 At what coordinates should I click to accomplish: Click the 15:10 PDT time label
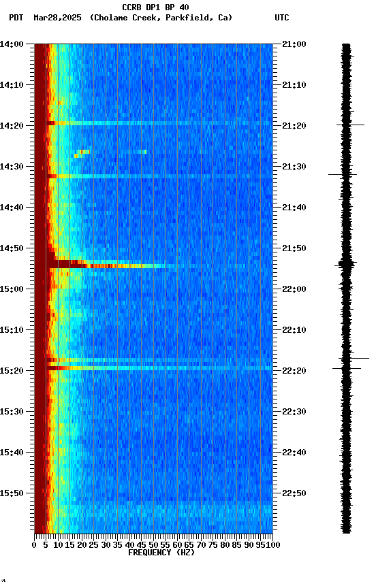pos(12,330)
